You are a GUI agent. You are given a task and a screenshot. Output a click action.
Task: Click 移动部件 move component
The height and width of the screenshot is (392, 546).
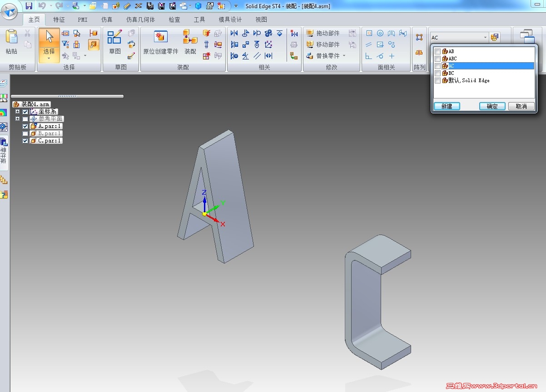tap(323, 44)
